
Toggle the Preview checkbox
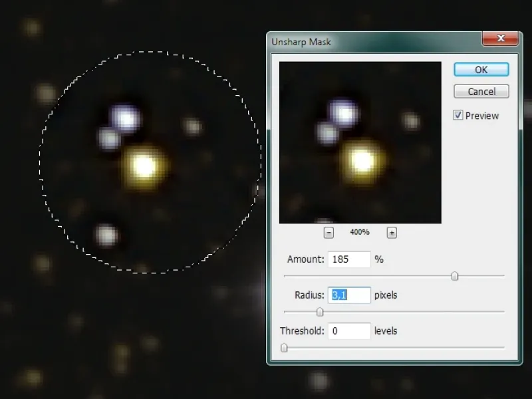pyautogui.click(x=458, y=116)
